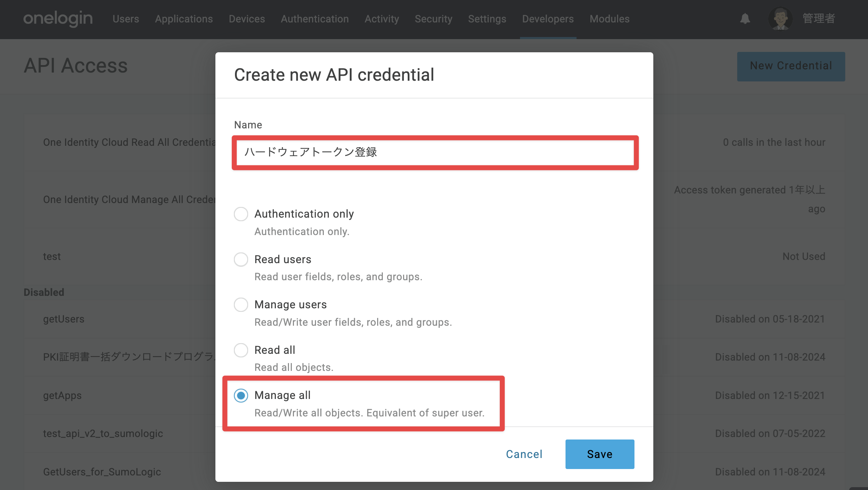
Task: Save the new API credential
Action: 600,454
